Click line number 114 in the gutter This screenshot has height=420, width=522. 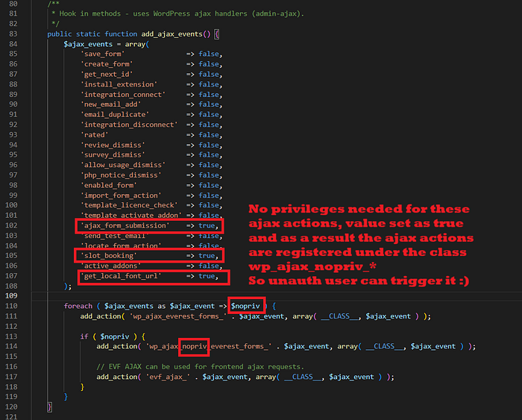(11, 346)
